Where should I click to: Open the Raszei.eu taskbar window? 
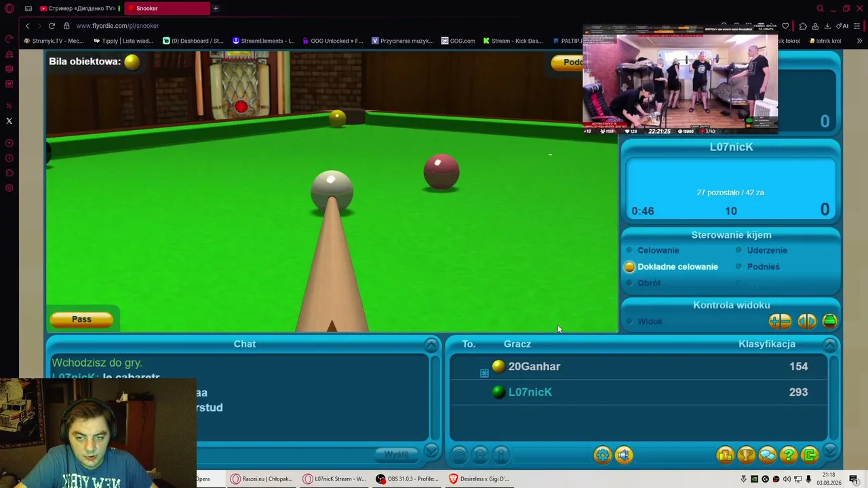[261, 479]
